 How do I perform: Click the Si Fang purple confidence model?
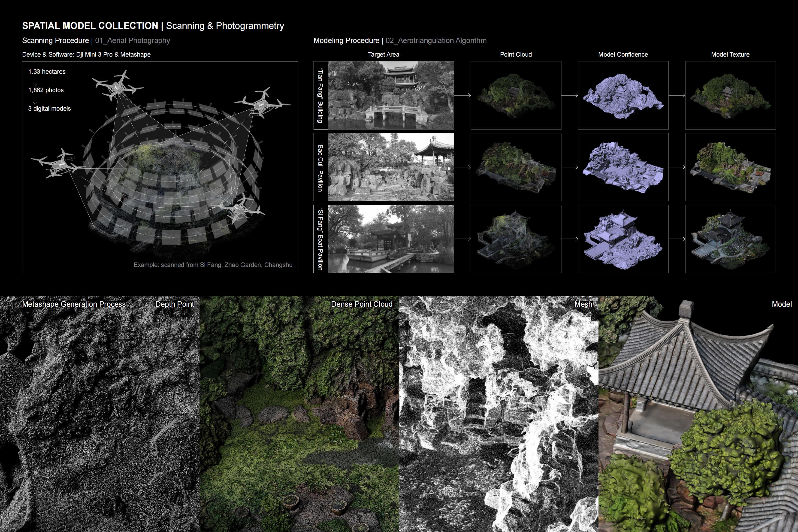(x=623, y=239)
